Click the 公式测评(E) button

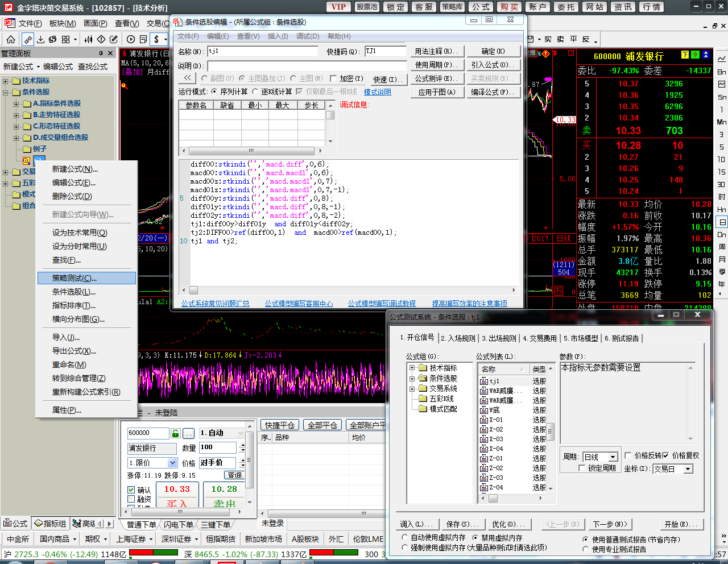point(436,78)
